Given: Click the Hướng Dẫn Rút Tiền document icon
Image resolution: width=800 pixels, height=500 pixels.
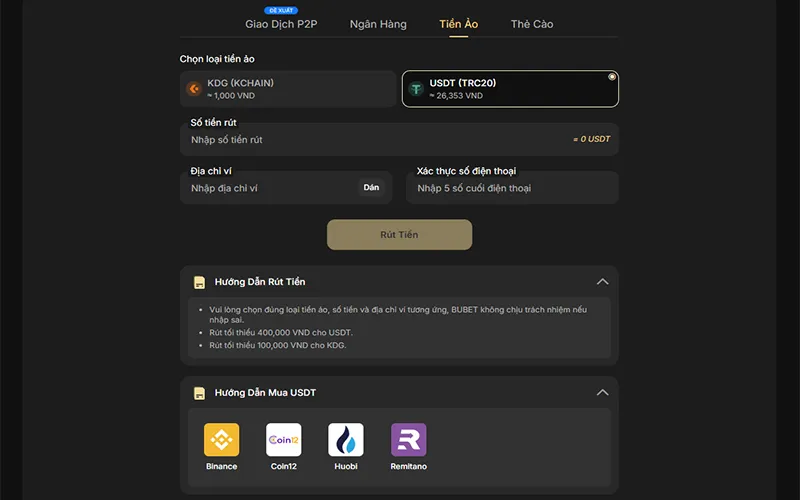Looking at the screenshot, I should pos(200,282).
